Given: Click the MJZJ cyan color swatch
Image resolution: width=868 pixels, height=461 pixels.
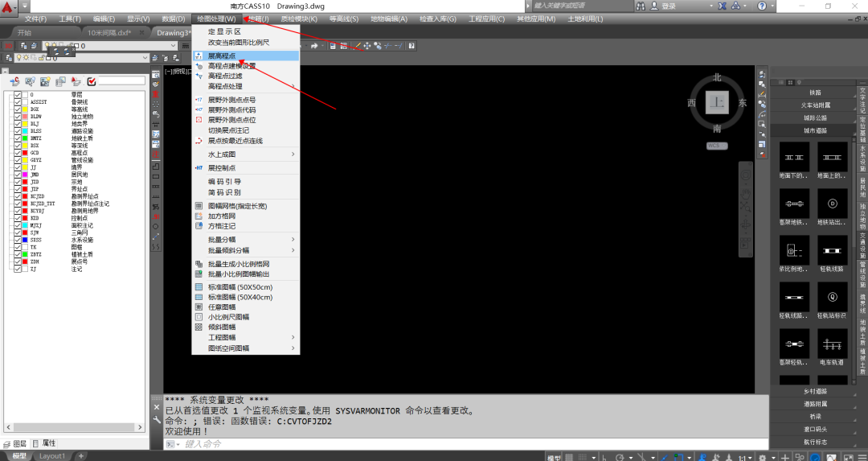Looking at the screenshot, I should pyautogui.click(x=25, y=225).
